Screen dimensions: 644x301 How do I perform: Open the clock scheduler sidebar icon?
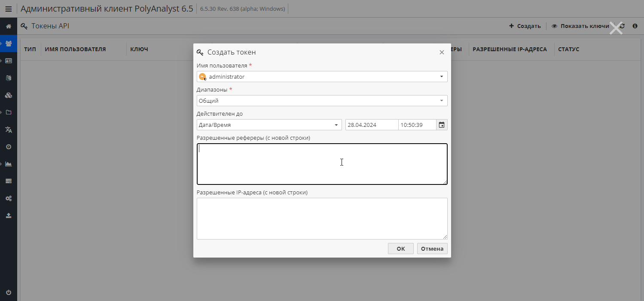click(8, 147)
